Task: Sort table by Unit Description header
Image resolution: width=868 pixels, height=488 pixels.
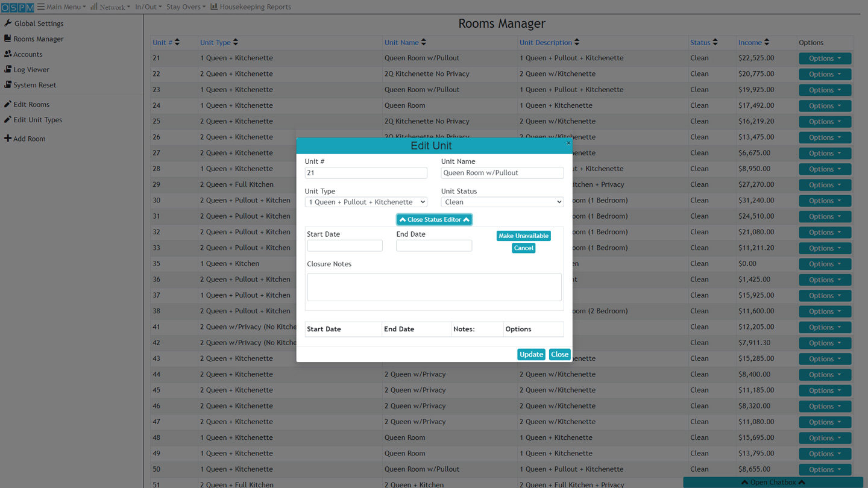Action: pos(546,43)
